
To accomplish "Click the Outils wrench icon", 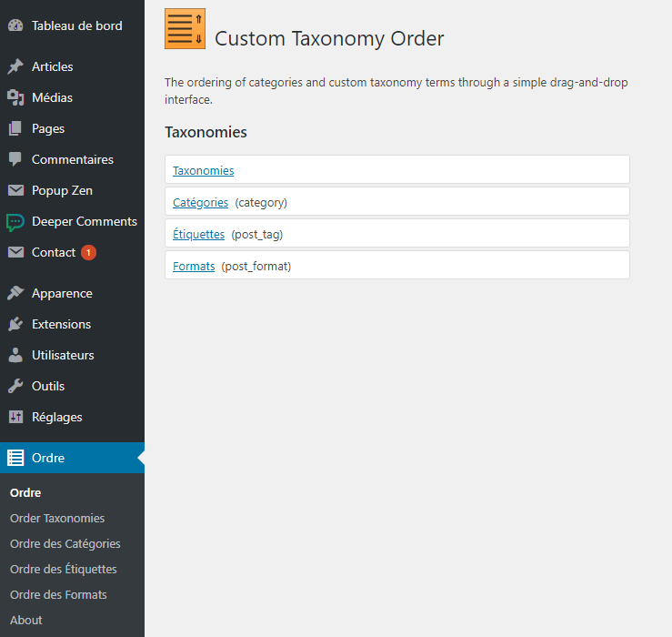I will point(15,386).
